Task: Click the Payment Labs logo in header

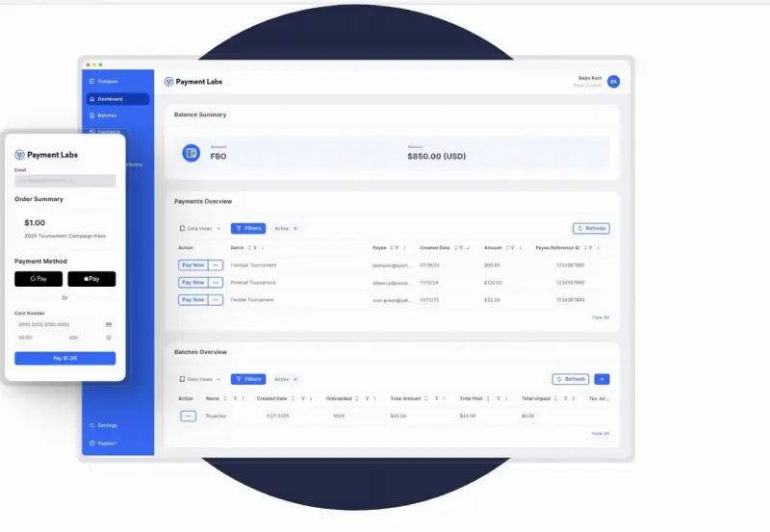Action: coord(193,82)
